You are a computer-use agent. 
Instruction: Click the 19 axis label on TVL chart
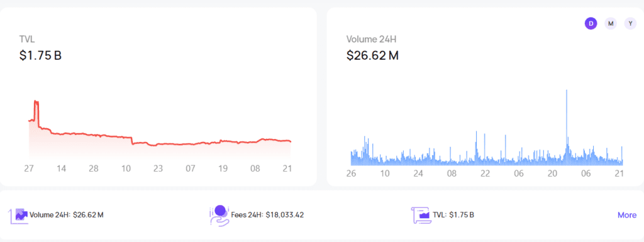[x=223, y=168]
